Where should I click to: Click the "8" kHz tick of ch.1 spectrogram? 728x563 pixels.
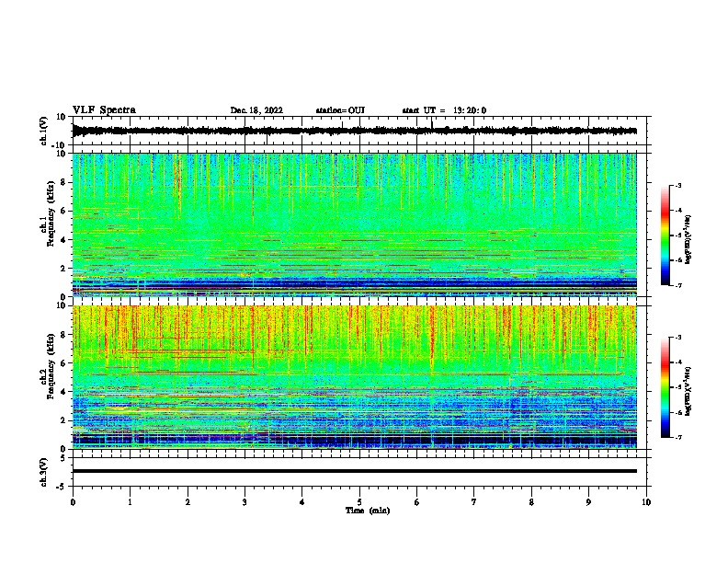pos(64,182)
